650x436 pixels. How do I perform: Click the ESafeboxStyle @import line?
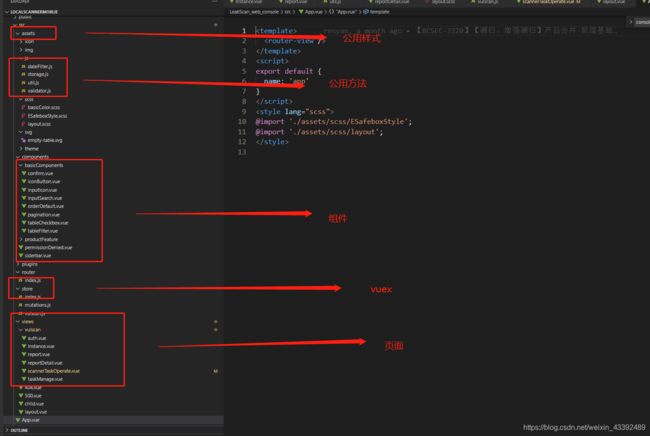pyautogui.click(x=334, y=121)
